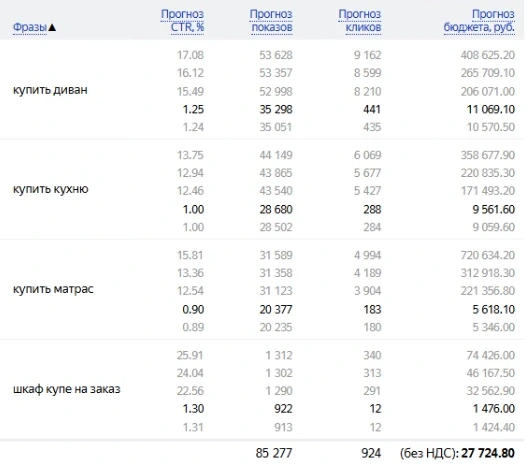Viewport: 528px width, 464px height.
Task: Click CTR value 13.75
Action: click(x=190, y=155)
